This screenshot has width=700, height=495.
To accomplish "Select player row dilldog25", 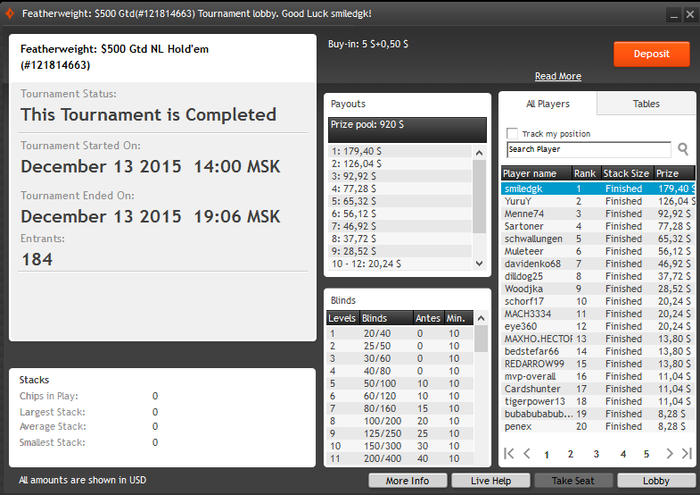I will 598,276.
